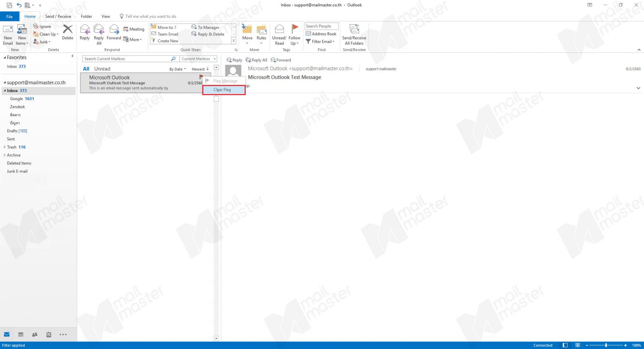Open the Google 1631 folder
Screen dimensions: 644x349
[22, 99]
